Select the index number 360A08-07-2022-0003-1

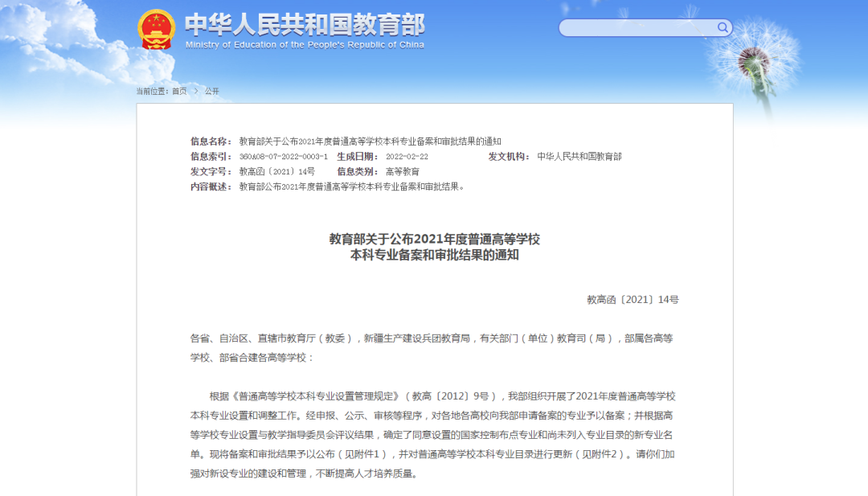click(x=284, y=157)
